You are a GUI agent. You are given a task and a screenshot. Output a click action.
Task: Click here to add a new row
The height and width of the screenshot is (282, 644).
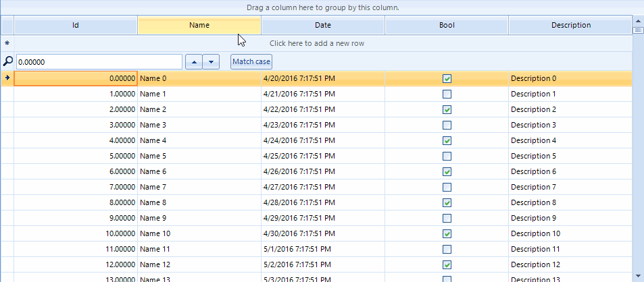pos(322,43)
